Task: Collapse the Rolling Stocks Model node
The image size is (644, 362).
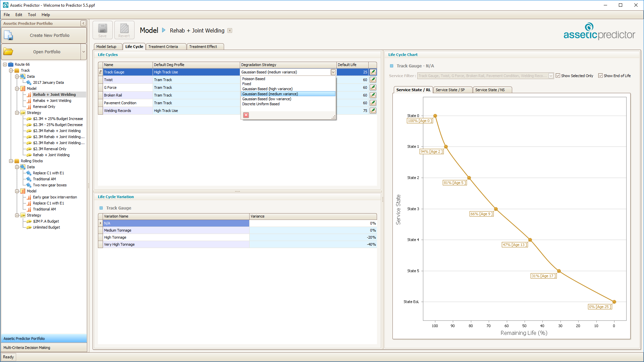Action: pos(17,191)
